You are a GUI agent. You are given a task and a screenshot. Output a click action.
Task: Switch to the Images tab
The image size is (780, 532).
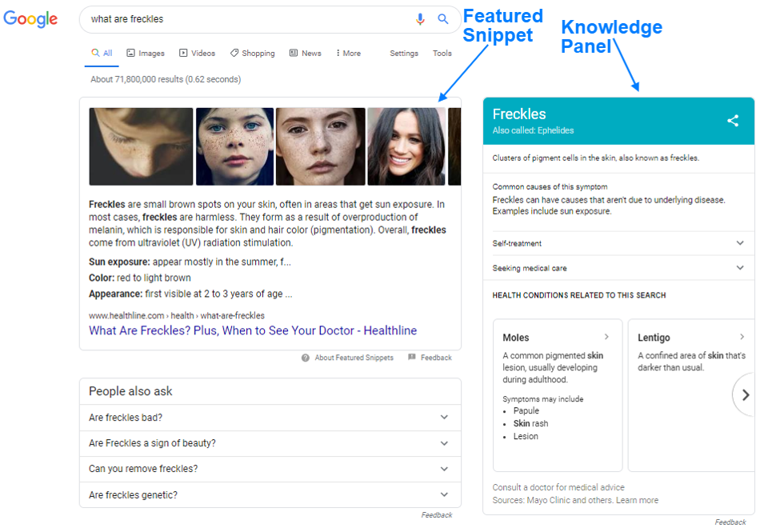coord(146,54)
